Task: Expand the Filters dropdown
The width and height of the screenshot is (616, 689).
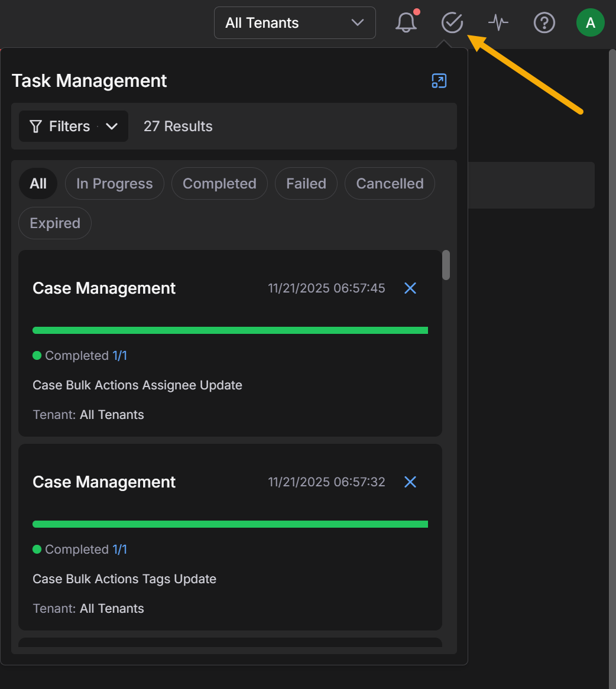Action: pyautogui.click(x=73, y=126)
